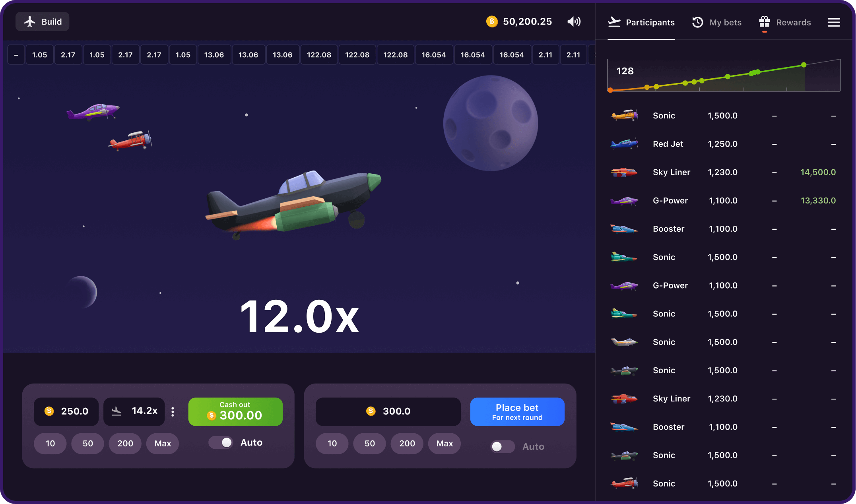The width and height of the screenshot is (856, 504).
Task: Click the hamburger menu icon
Action: (x=835, y=22)
